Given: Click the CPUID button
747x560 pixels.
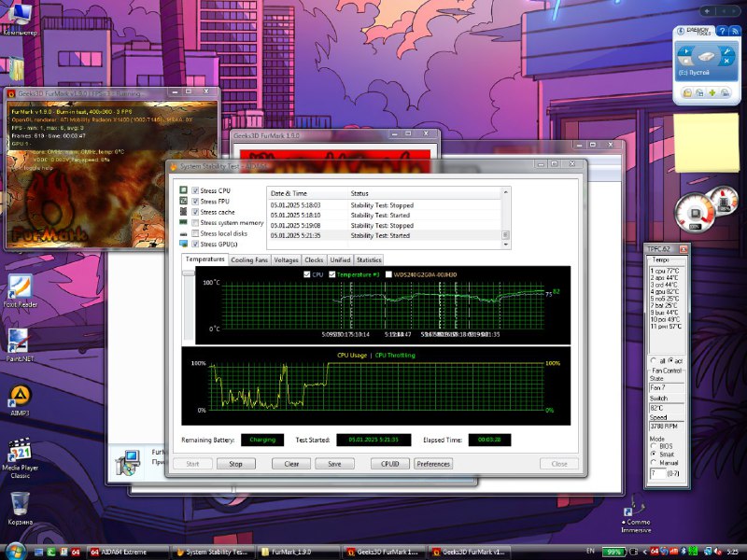Looking at the screenshot, I should pos(390,464).
